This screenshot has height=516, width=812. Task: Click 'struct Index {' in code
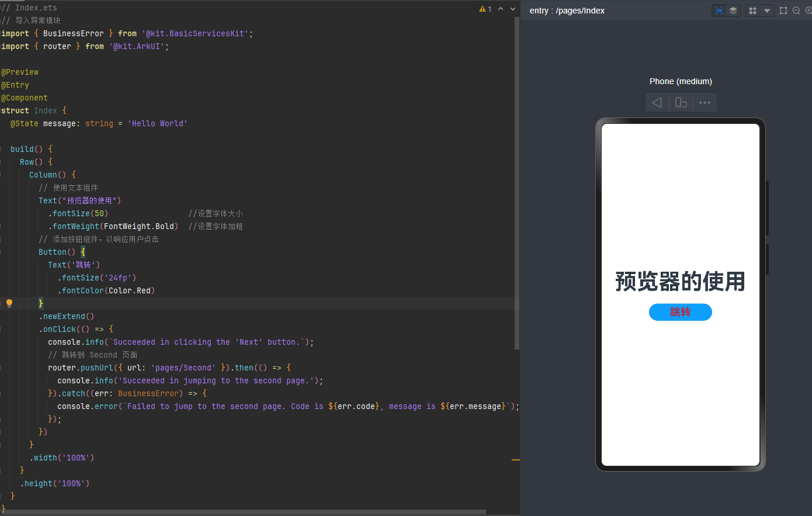click(34, 110)
